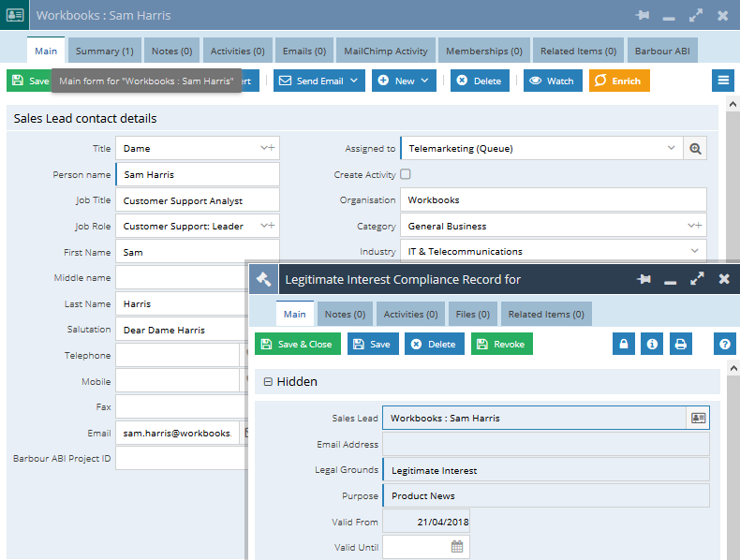Switch to the Summary (1) tab
The height and width of the screenshot is (560, 740).
[x=105, y=51]
